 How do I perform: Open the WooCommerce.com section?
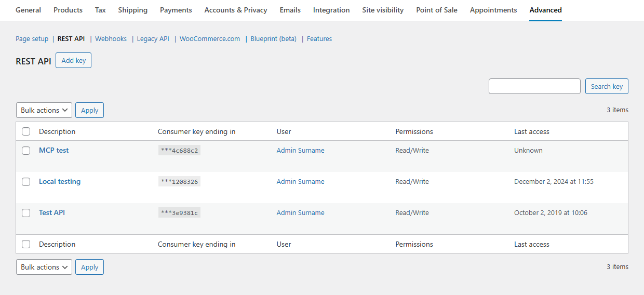click(x=210, y=39)
